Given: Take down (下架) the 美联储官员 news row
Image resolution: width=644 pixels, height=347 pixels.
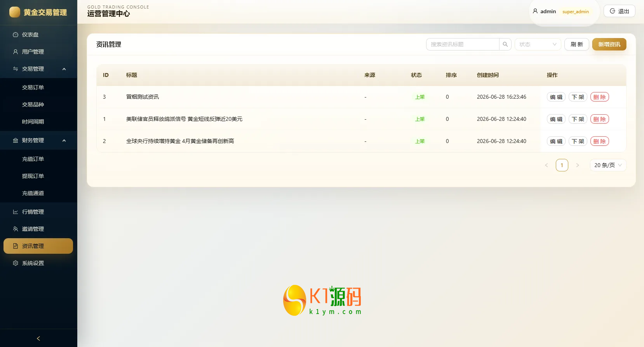Looking at the screenshot, I should click(578, 119).
